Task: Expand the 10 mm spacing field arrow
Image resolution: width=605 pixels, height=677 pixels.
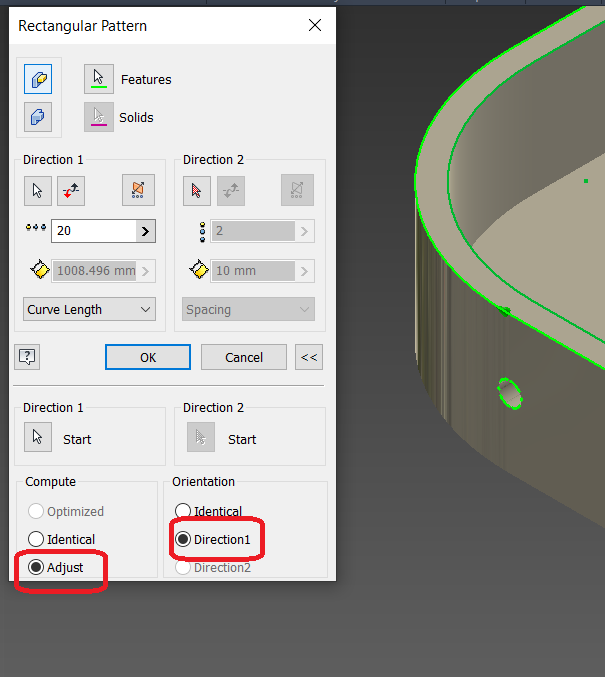Action: [x=304, y=271]
